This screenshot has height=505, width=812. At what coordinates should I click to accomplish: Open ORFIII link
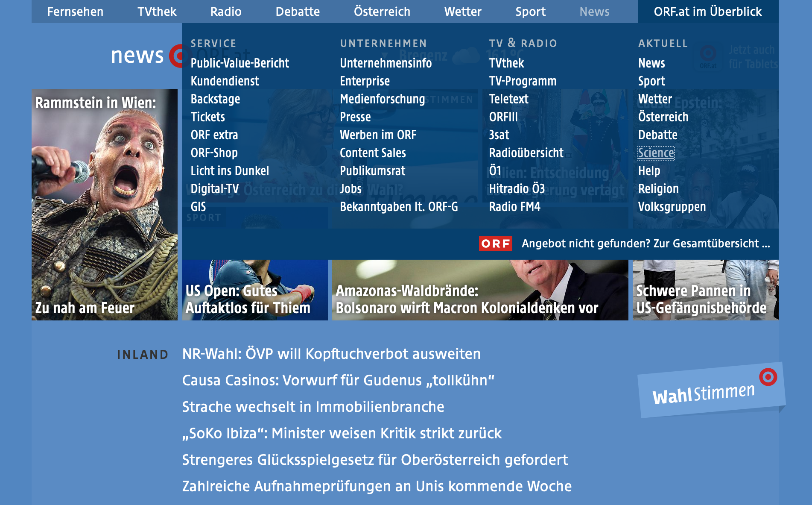(503, 117)
